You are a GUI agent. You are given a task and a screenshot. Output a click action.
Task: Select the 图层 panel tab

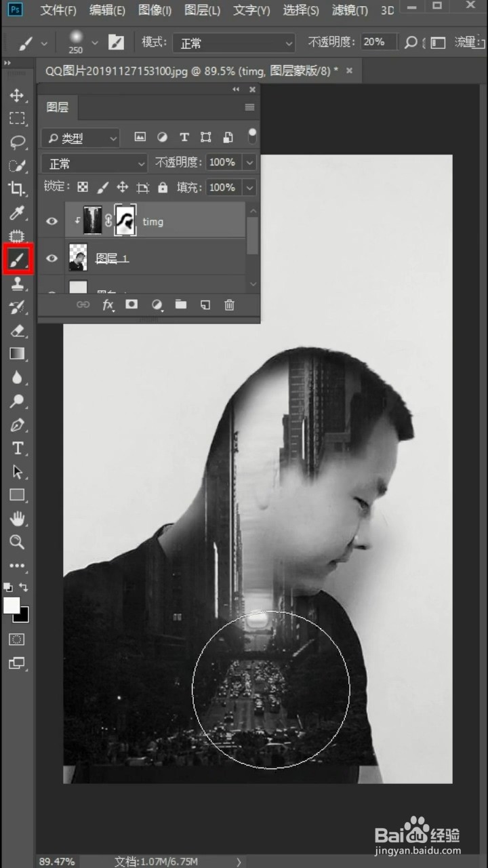point(58,107)
